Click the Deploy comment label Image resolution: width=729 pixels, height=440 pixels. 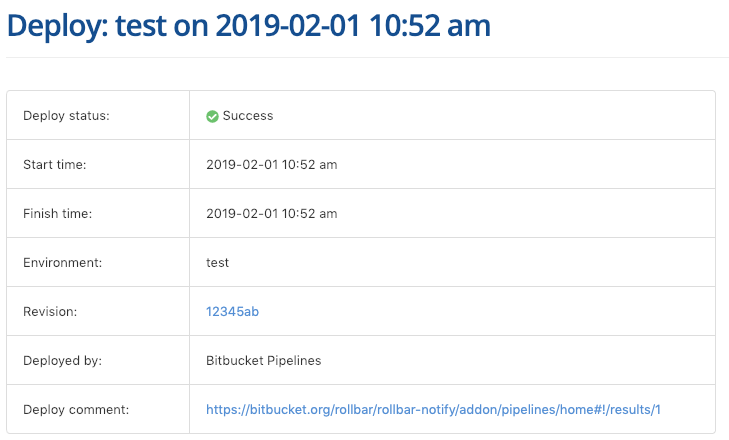pos(76,410)
